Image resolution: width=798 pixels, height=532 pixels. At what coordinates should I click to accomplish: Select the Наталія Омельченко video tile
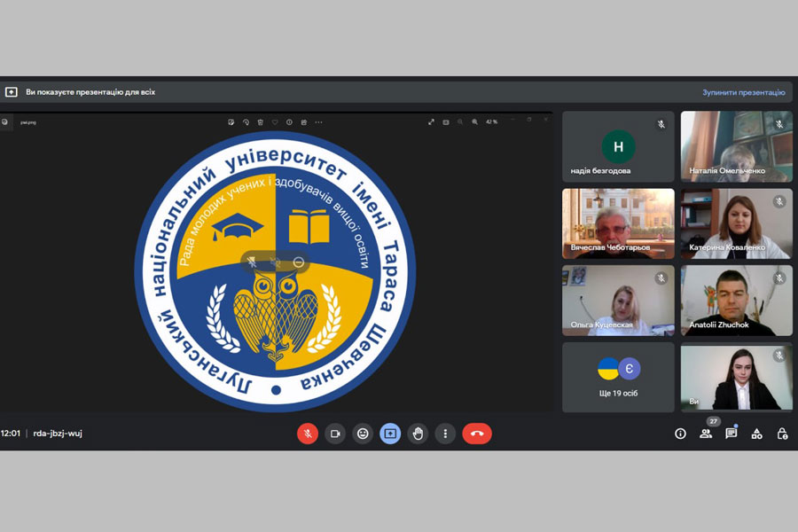pyautogui.click(x=737, y=146)
